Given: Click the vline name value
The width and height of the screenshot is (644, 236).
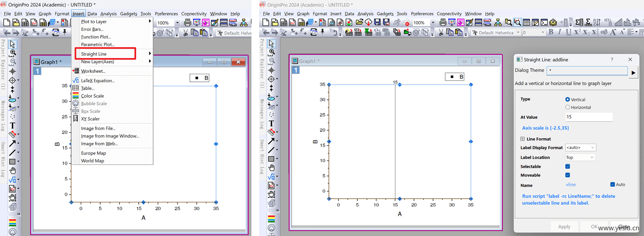Looking at the screenshot, I should [x=571, y=185].
